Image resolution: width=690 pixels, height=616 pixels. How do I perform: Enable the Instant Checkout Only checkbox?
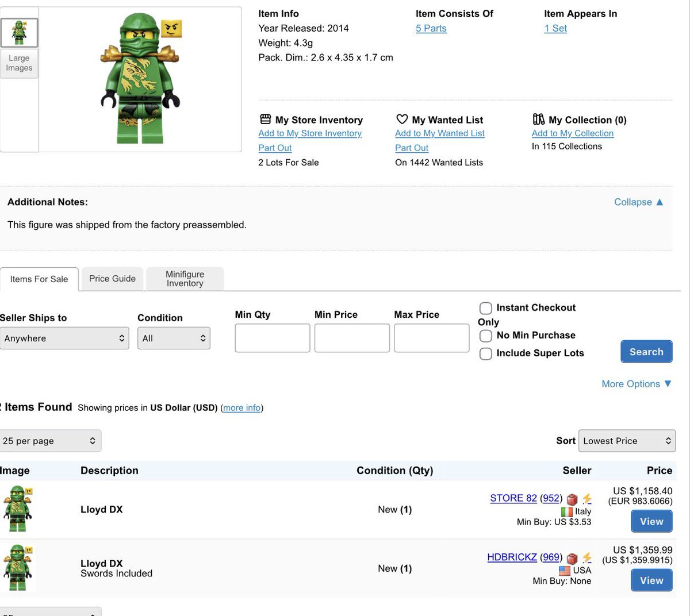tap(486, 308)
